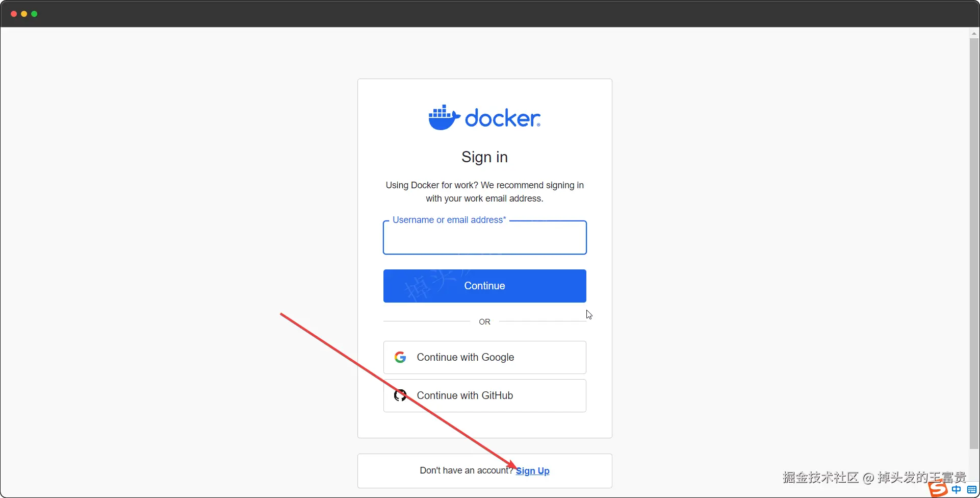Click the 'Sign in' heading text

(x=484, y=157)
